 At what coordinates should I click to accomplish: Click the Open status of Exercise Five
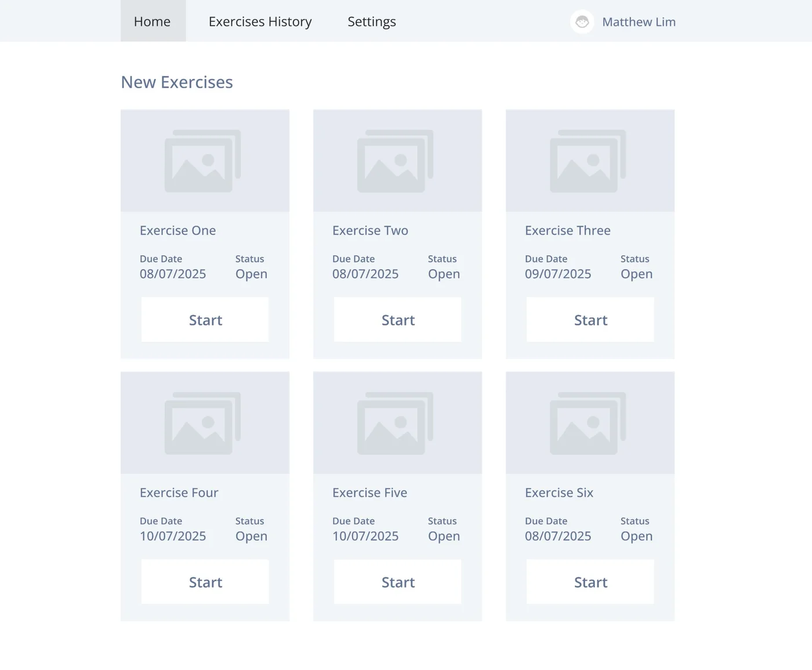(444, 537)
